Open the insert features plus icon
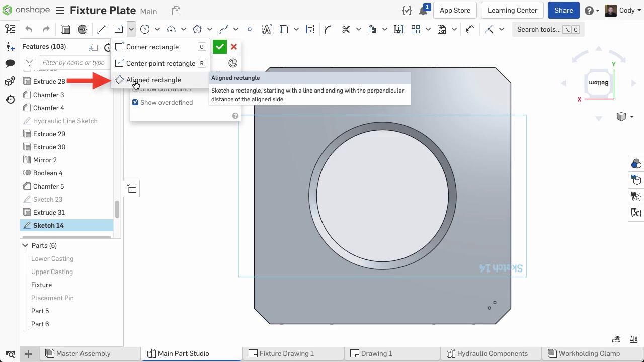This screenshot has height=362, width=644. point(10,47)
